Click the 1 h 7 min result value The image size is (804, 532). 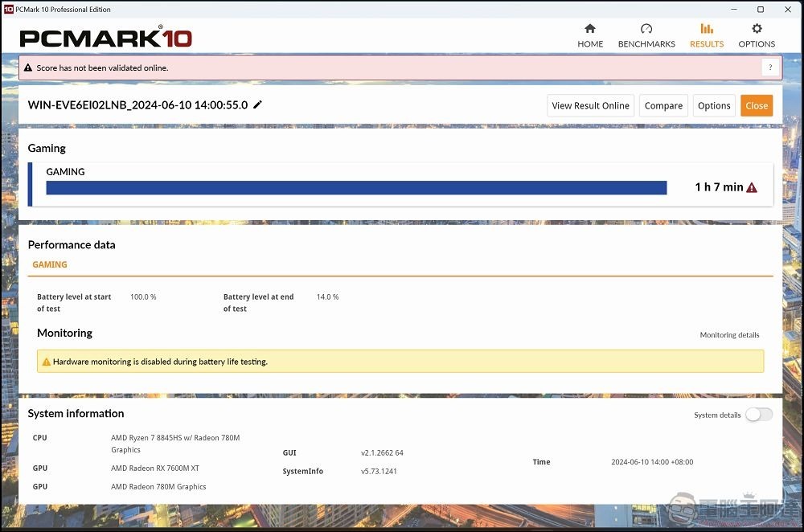[719, 187]
